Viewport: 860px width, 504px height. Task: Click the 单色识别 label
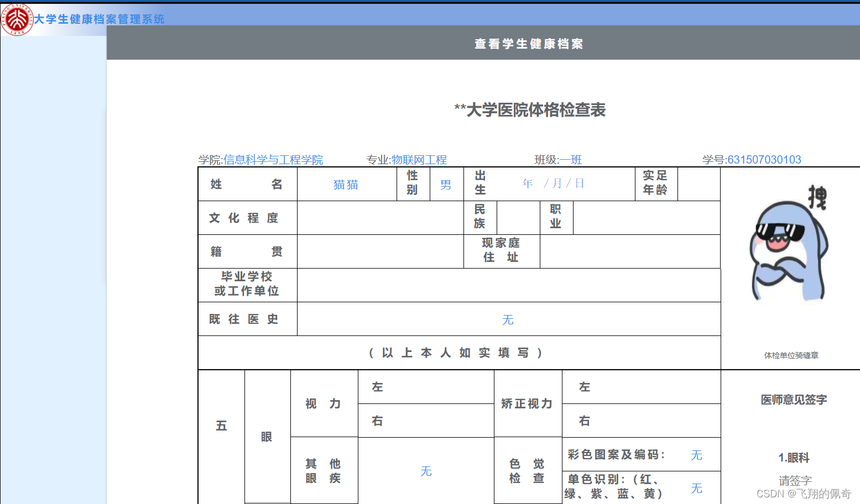613,486
